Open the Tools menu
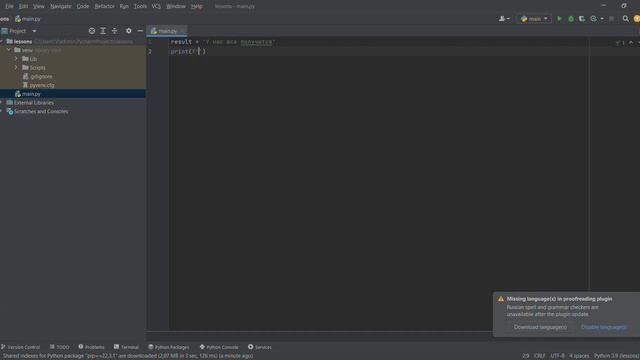This screenshot has width=640, height=360. click(x=140, y=6)
